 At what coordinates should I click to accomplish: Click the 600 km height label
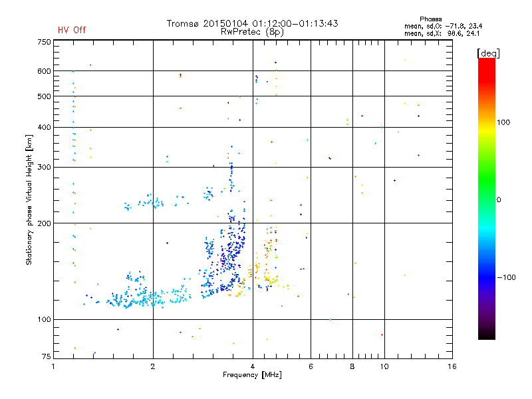[x=44, y=71]
